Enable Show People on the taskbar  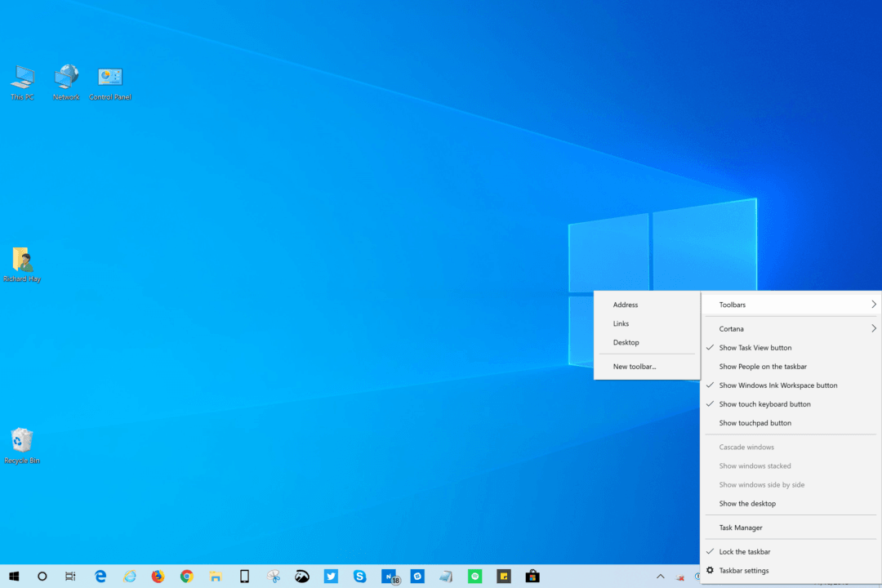pyautogui.click(x=763, y=366)
